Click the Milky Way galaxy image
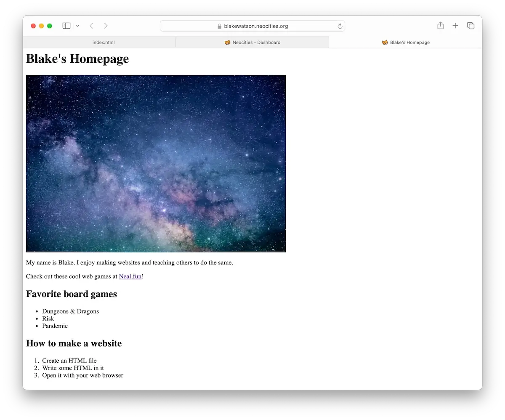 click(x=156, y=164)
